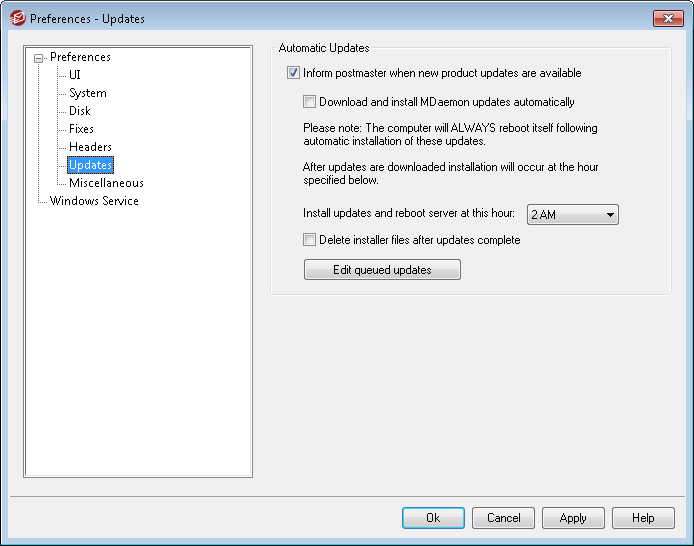694x546 pixels.
Task: Check Delete installer files after updates
Action: pos(310,240)
